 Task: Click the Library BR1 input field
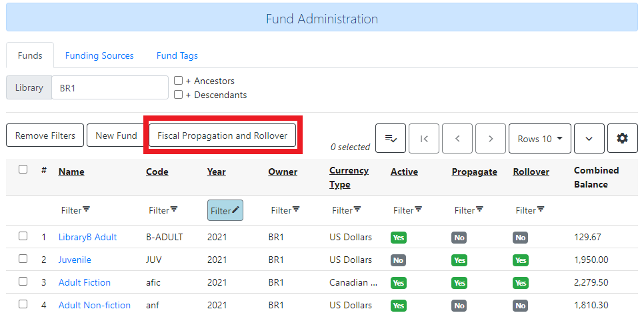pyautogui.click(x=109, y=88)
